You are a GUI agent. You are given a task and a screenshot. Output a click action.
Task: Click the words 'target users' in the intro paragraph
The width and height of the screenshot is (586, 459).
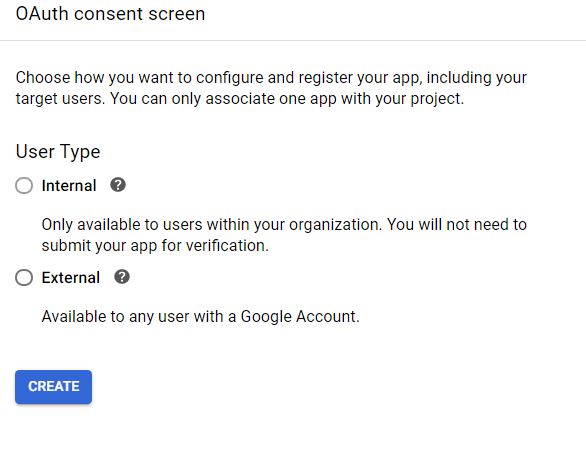click(x=60, y=99)
